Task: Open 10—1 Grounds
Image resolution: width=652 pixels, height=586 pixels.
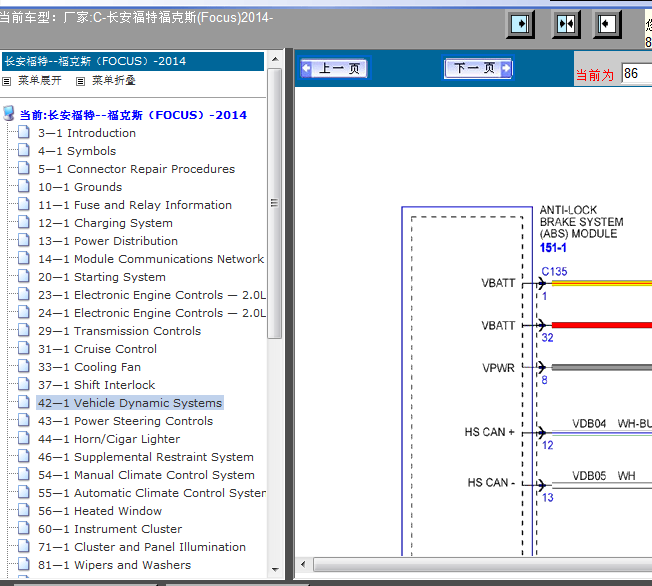Action: click(80, 187)
